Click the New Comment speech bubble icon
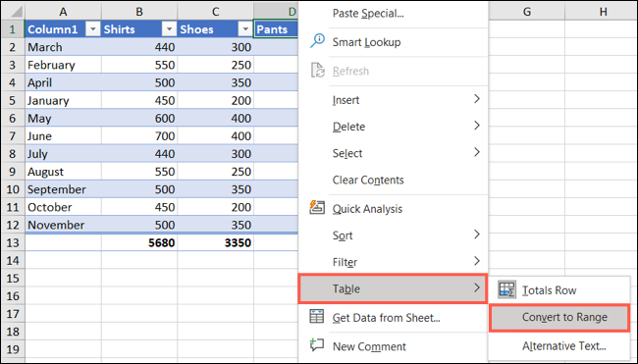The width and height of the screenshot is (638, 364). (317, 344)
